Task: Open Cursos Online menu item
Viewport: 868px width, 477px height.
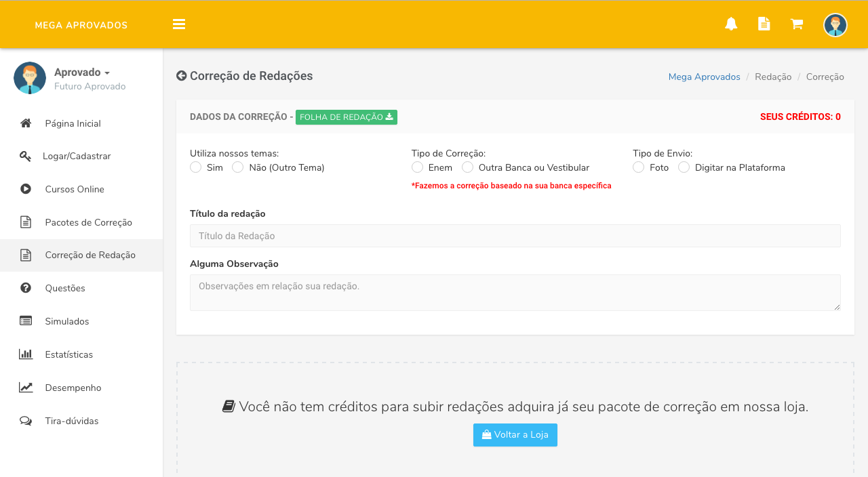Action: [x=81, y=189]
